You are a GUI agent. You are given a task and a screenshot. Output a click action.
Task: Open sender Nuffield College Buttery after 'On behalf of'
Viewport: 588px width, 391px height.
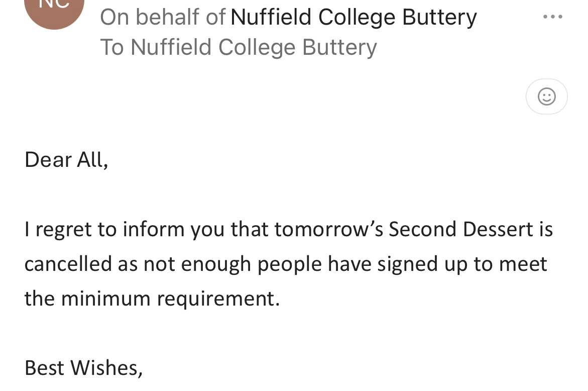(x=354, y=18)
